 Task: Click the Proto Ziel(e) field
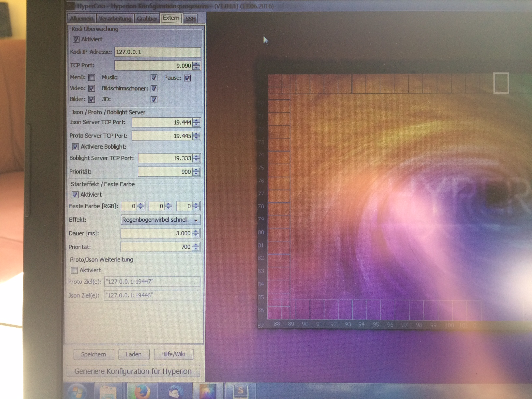pyautogui.click(x=152, y=282)
